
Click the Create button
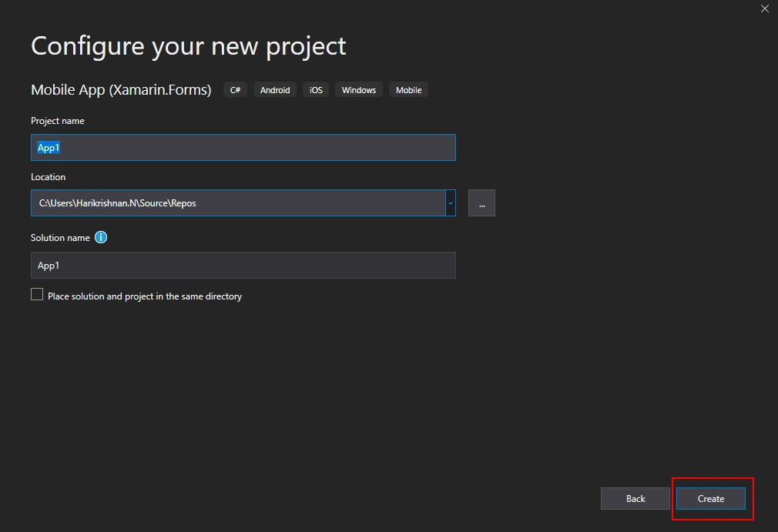[711, 499]
